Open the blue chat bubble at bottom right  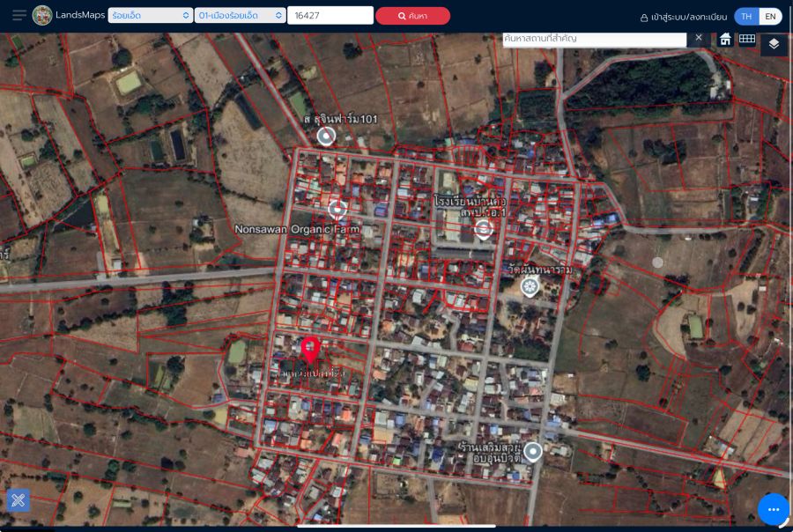[773, 509]
